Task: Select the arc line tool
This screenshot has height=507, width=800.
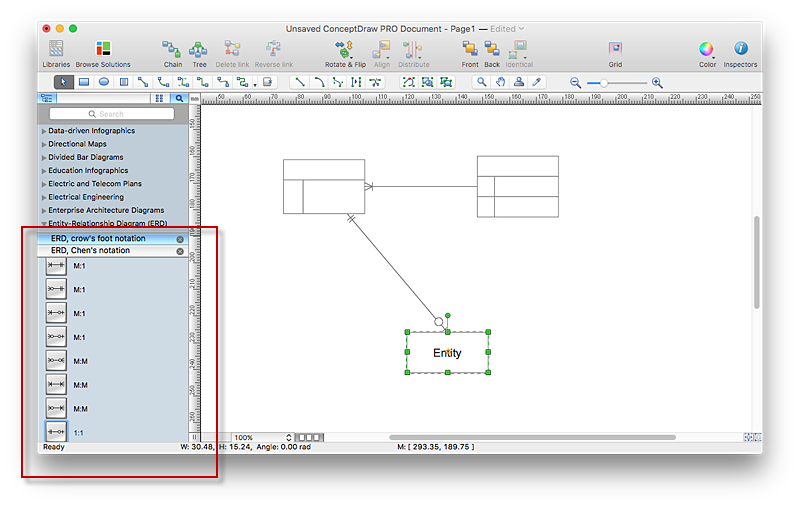Action: pyautogui.click(x=319, y=82)
